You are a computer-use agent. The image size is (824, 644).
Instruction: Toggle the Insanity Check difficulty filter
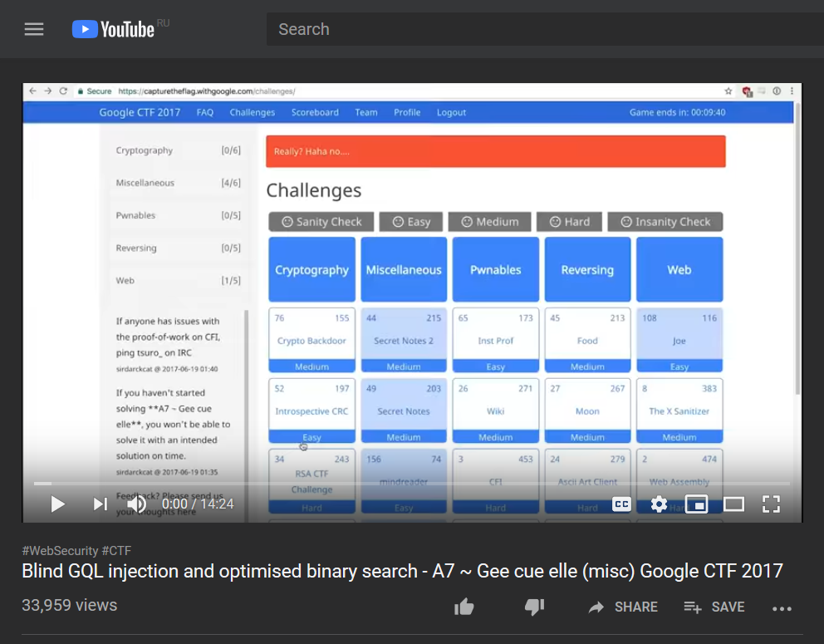click(665, 222)
